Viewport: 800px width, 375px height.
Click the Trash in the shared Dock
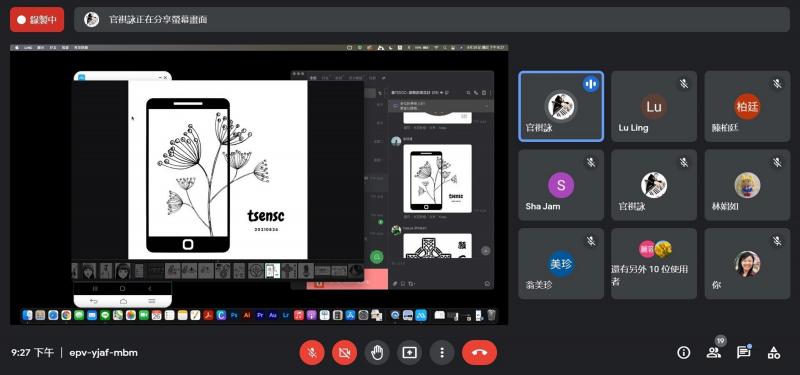click(491, 315)
